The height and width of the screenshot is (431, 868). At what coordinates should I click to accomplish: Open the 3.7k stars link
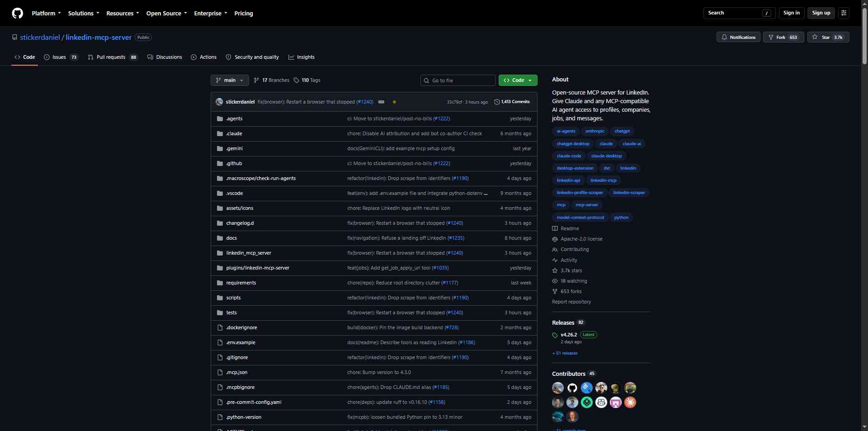click(567, 270)
